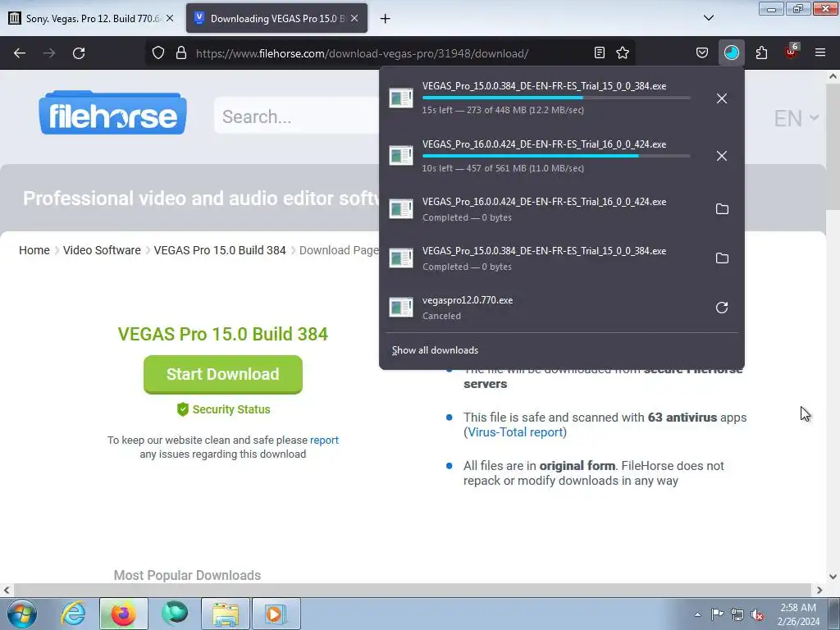Show hidden system tray icons

point(697,614)
